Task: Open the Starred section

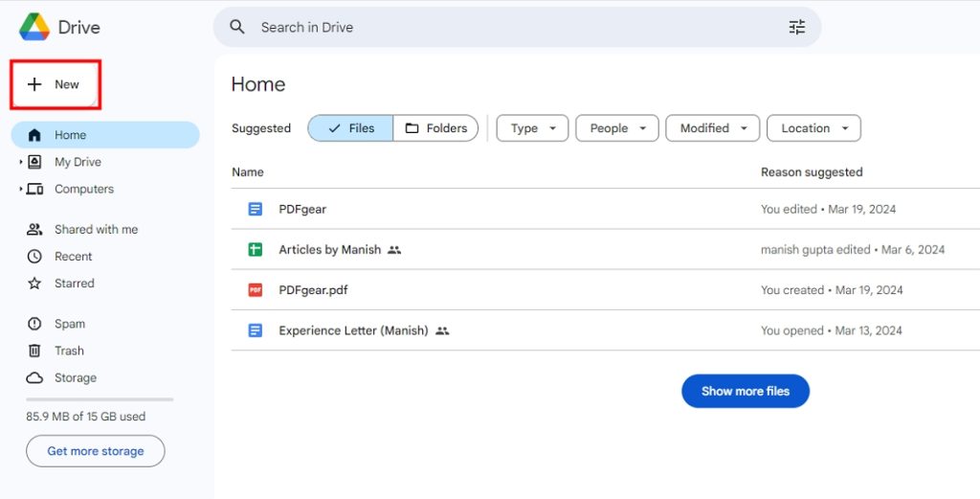Action: click(x=74, y=284)
